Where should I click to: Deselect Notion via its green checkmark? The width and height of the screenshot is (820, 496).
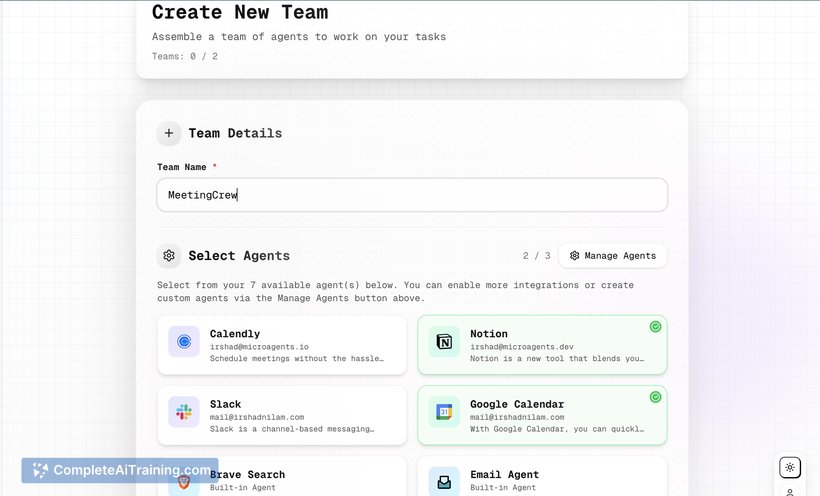(x=655, y=327)
